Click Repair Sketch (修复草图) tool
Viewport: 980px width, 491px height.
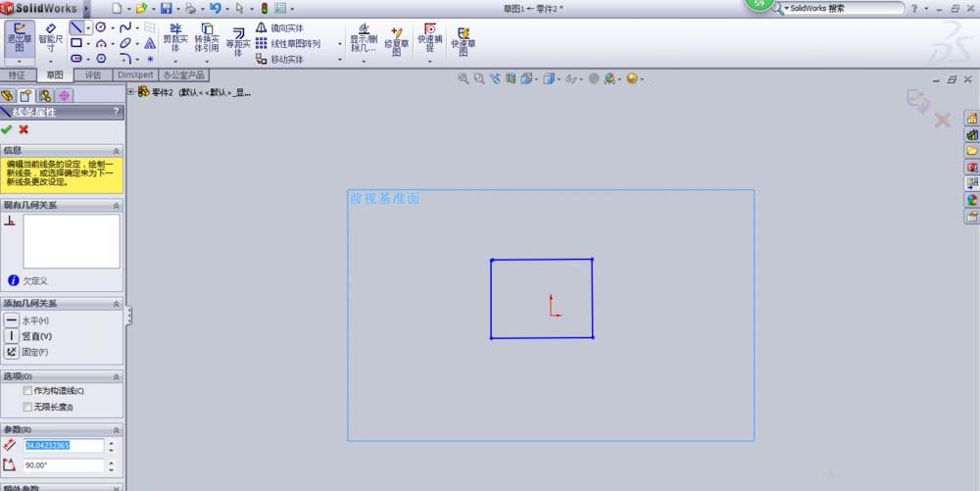click(396, 41)
